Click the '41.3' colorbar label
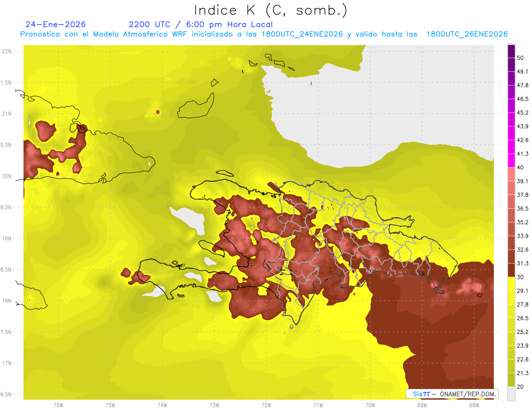 [523, 154]
